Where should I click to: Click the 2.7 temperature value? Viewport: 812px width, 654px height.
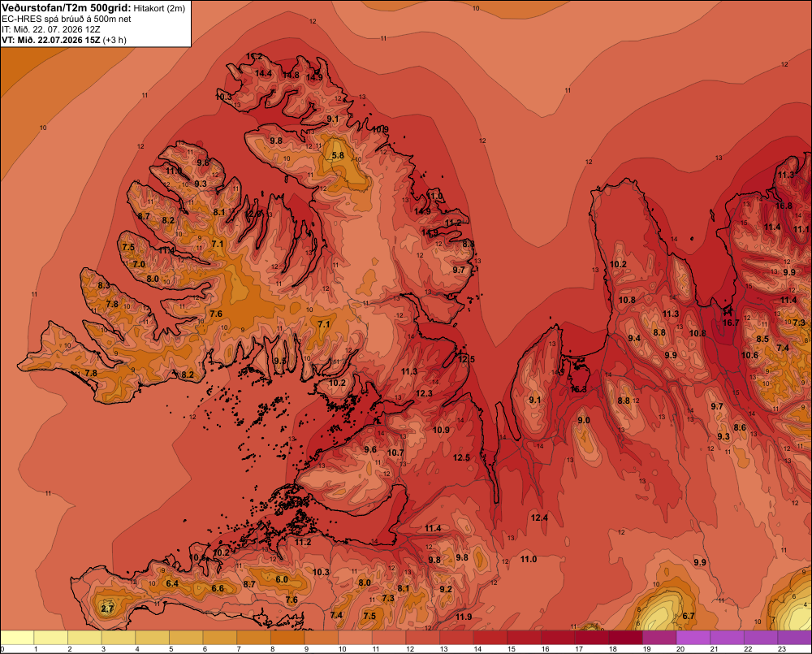(x=106, y=609)
